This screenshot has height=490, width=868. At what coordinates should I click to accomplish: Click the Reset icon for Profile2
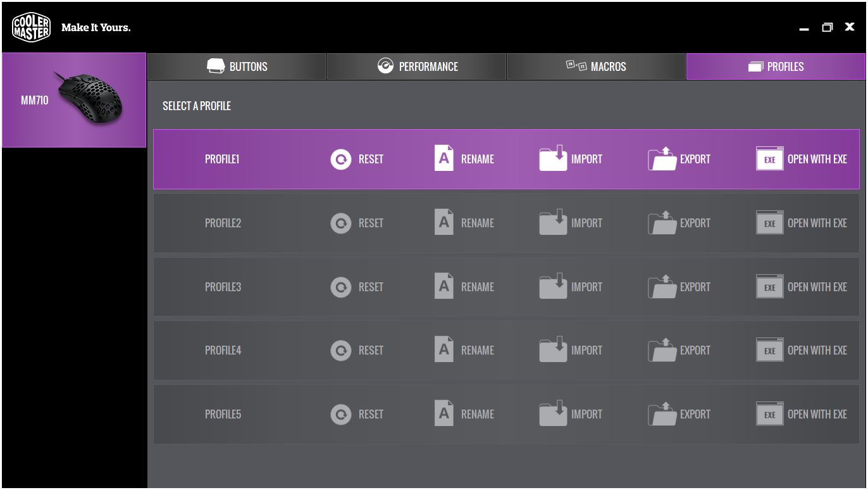pyautogui.click(x=340, y=223)
